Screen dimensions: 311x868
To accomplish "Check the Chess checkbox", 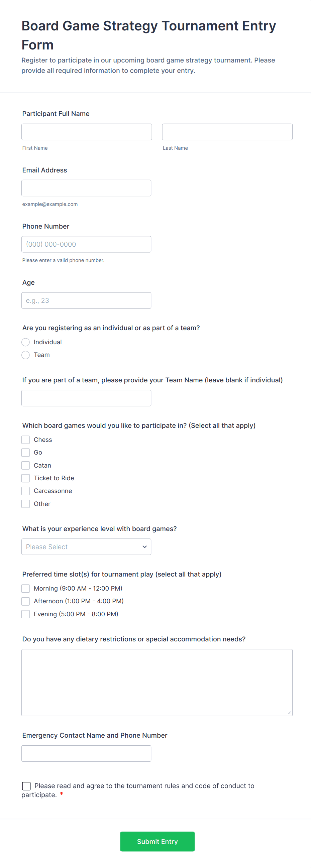I will pos(26,440).
